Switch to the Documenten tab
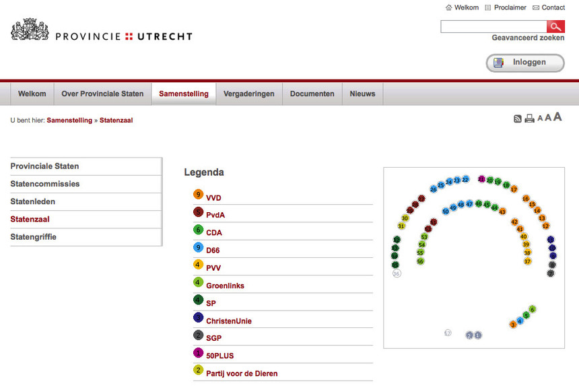 (312, 94)
